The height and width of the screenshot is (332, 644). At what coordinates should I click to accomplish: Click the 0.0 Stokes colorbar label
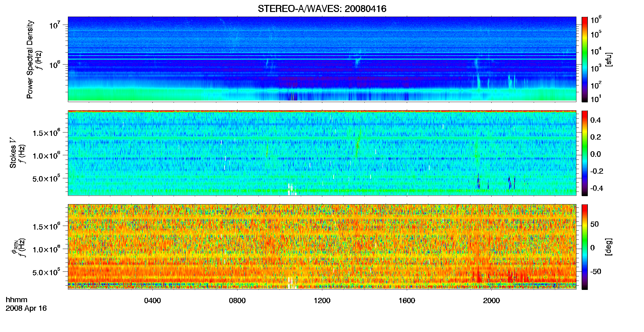[x=595, y=154]
